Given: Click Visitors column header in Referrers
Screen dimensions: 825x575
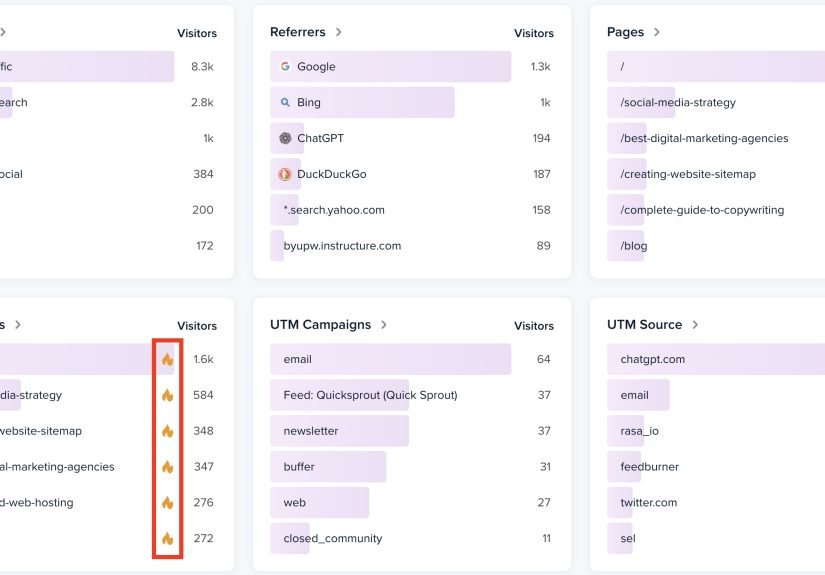Looking at the screenshot, I should click(534, 33).
